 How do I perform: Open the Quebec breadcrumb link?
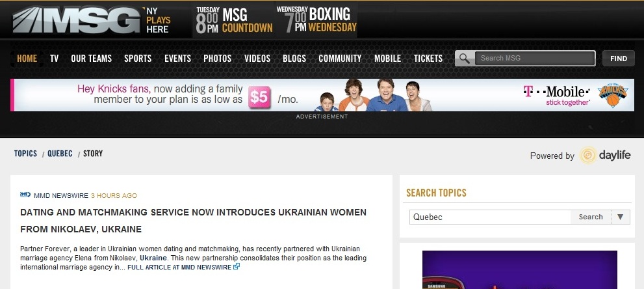(60, 154)
